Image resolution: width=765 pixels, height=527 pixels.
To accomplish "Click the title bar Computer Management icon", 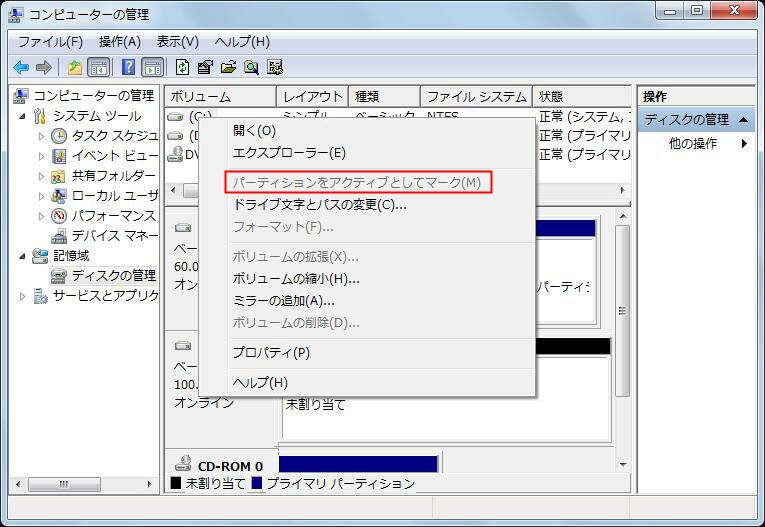I will [x=16, y=15].
